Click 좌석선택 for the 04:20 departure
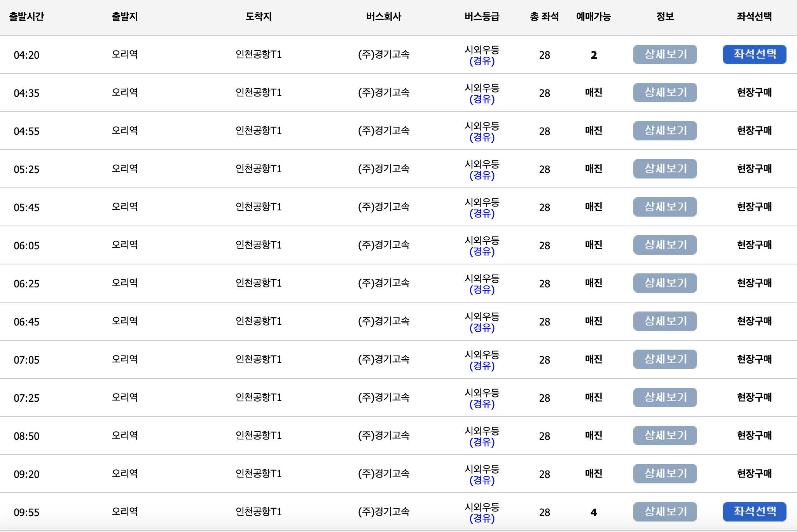 753,54
